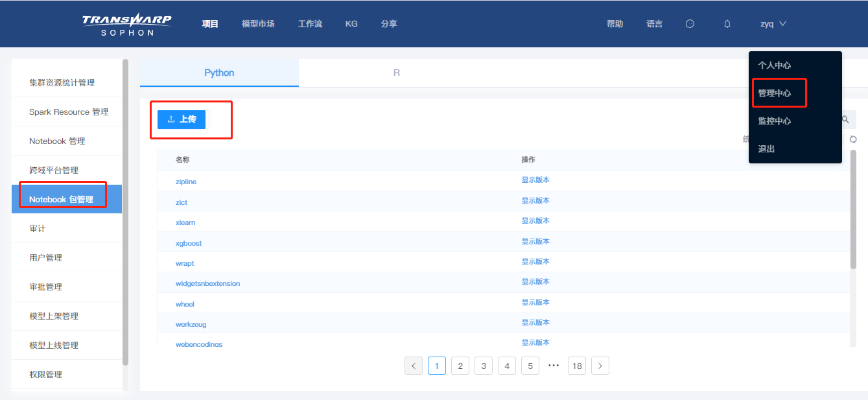Open 语言 to switch language
The height and width of the screenshot is (400, 868).
(x=654, y=23)
